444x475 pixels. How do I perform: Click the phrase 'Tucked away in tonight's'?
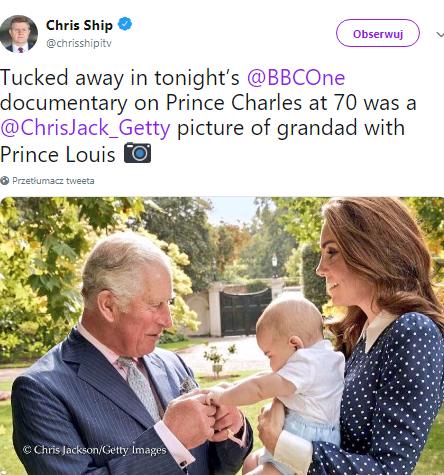(120, 78)
